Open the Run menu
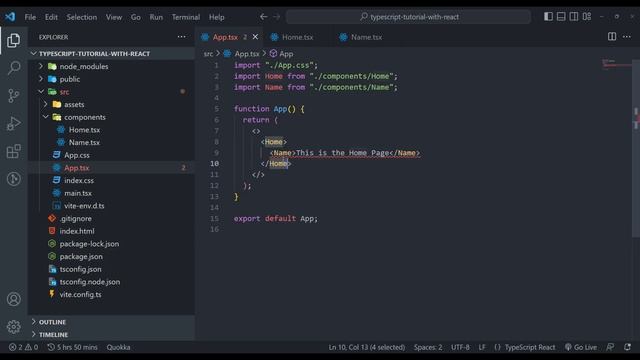 (x=156, y=17)
